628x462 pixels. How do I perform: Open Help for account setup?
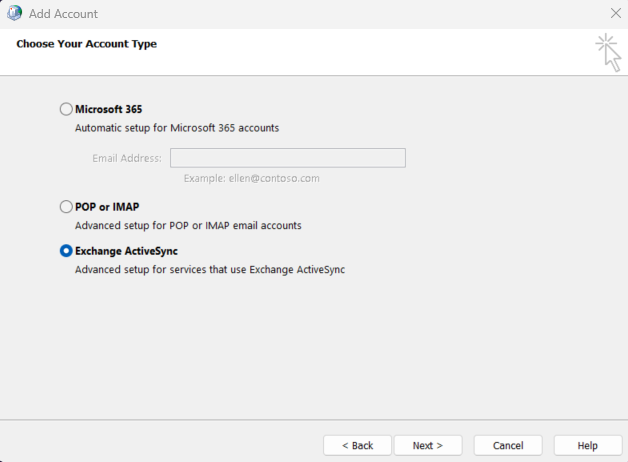(587, 445)
